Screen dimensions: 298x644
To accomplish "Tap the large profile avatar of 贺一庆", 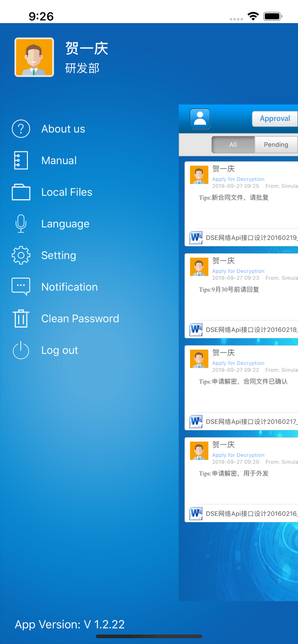I will pos(34,57).
